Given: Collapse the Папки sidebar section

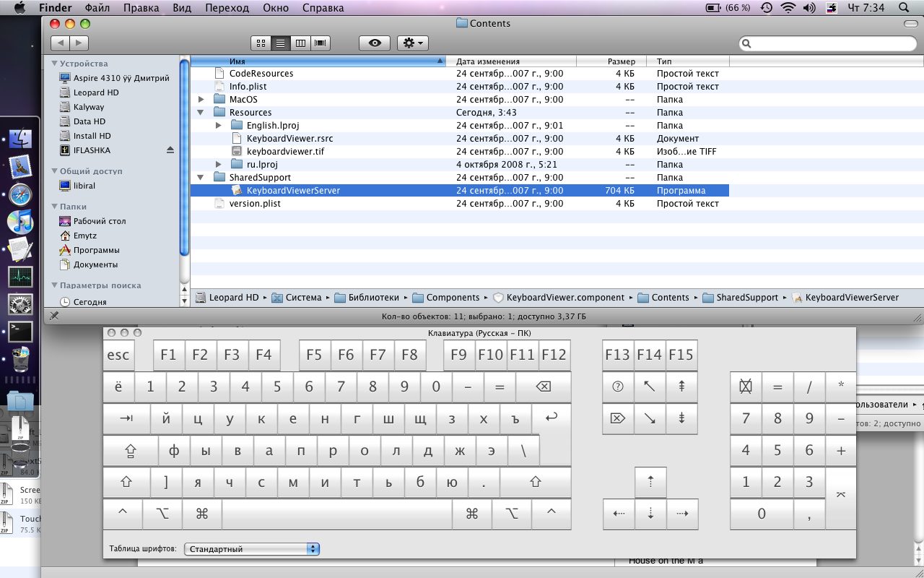Looking at the screenshot, I should pyautogui.click(x=54, y=207).
